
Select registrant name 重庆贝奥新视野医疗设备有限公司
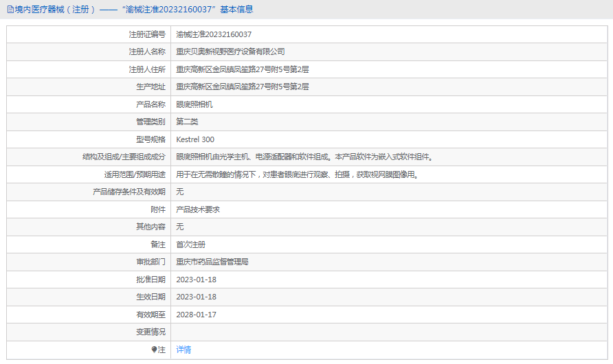[x=230, y=52]
